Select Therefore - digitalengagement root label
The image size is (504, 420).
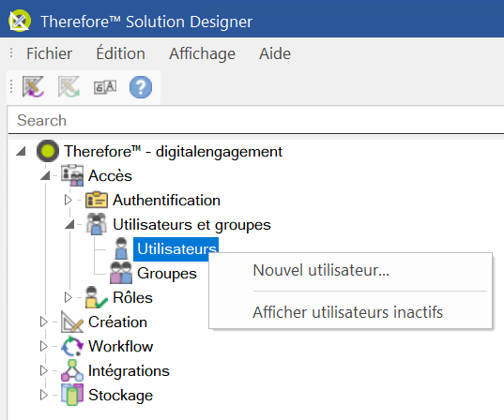click(x=174, y=151)
